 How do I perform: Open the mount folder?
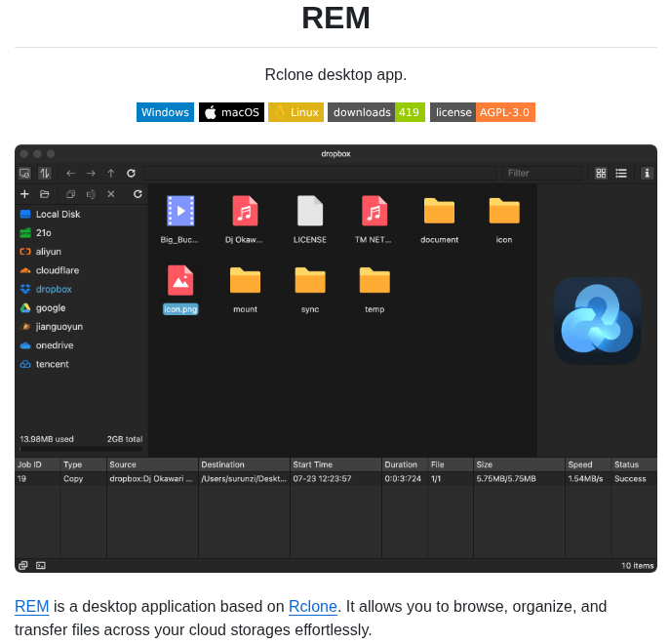point(245,289)
